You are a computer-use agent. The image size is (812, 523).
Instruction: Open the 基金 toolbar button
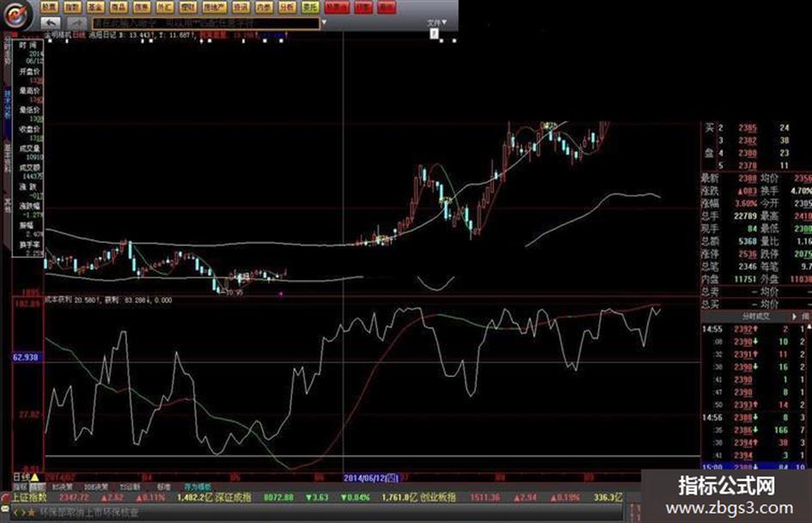click(x=95, y=7)
